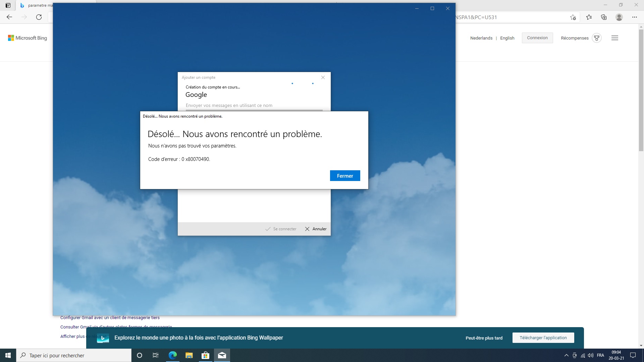Open Edge Settings and more menu
Screen dimensions: 644x362
pyautogui.click(x=634, y=17)
